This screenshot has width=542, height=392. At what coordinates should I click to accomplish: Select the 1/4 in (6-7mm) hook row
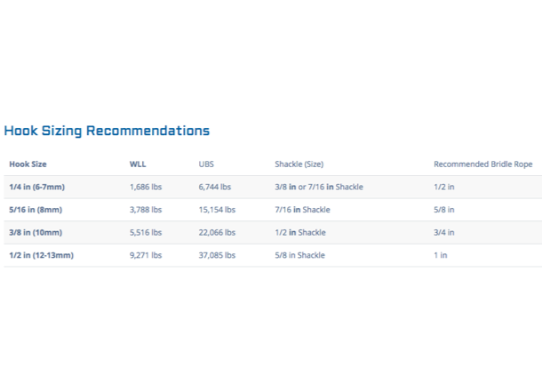(273, 187)
